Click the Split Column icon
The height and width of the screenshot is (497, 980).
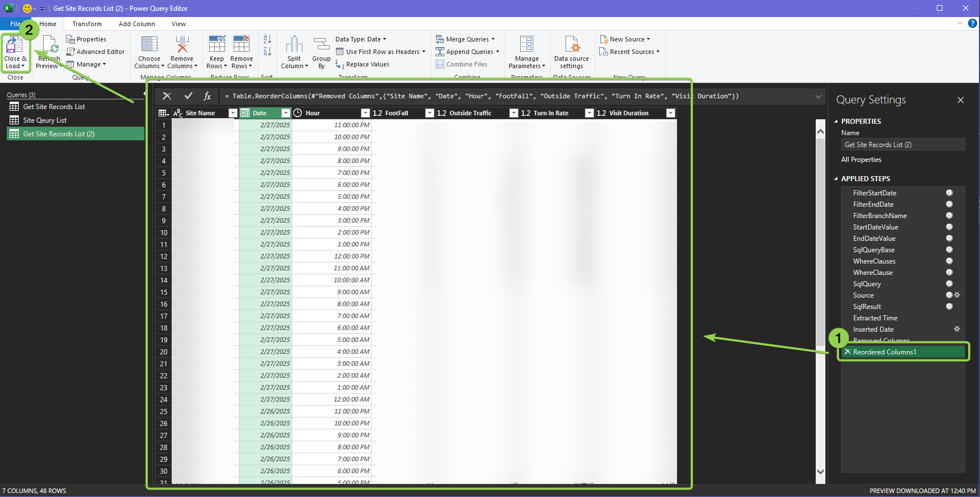[294, 44]
